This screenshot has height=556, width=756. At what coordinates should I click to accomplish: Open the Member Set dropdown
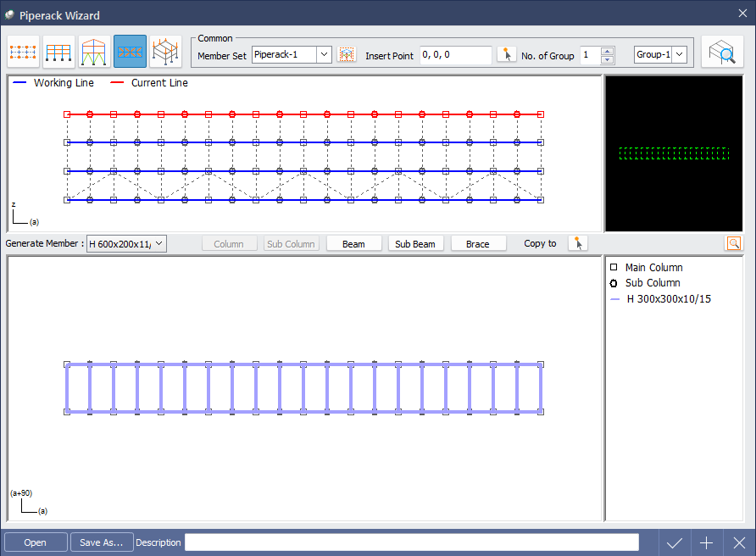(x=324, y=55)
